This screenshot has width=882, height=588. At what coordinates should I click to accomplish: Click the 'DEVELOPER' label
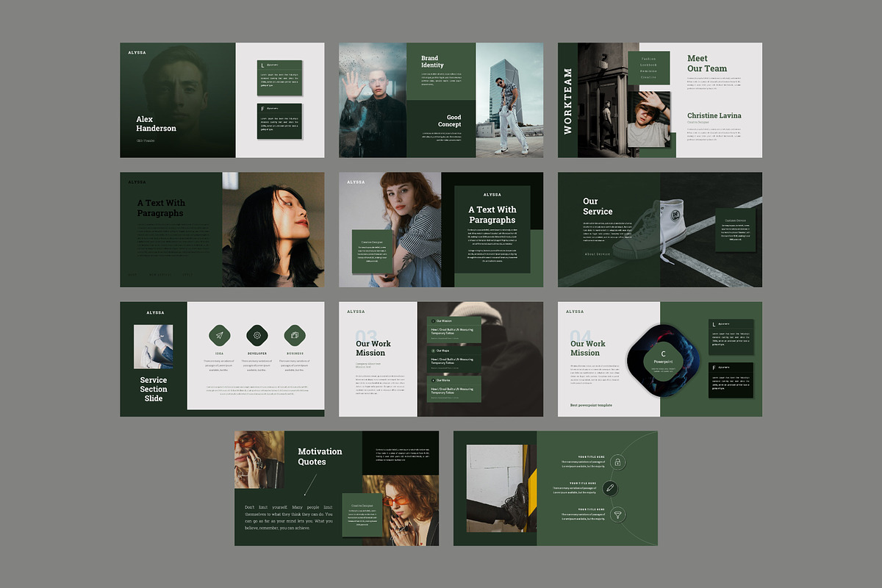(x=257, y=354)
